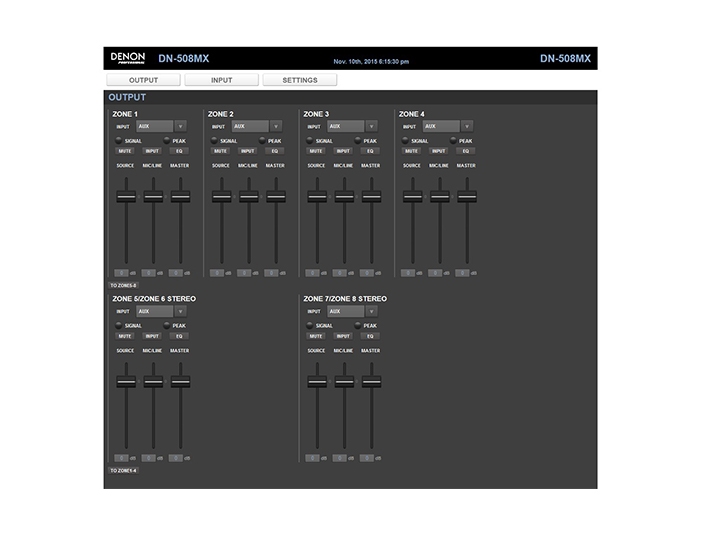Screen dimensions: 710x533
Task: Click the OUTPUT section heading
Action: [x=127, y=97]
